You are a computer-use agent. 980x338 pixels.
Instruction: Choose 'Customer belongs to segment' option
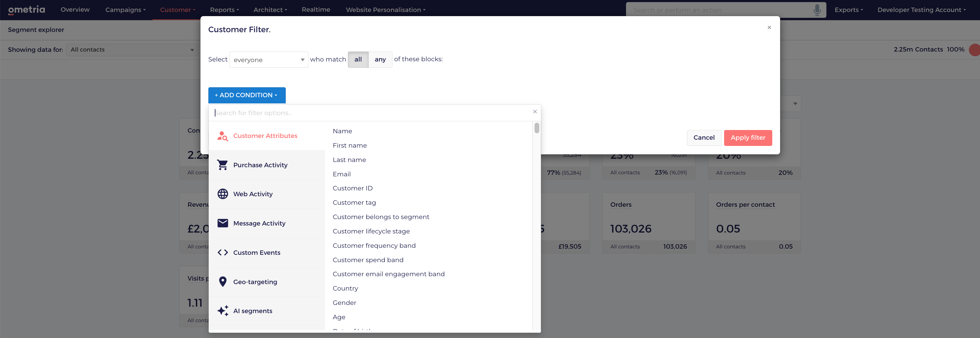coord(381,217)
